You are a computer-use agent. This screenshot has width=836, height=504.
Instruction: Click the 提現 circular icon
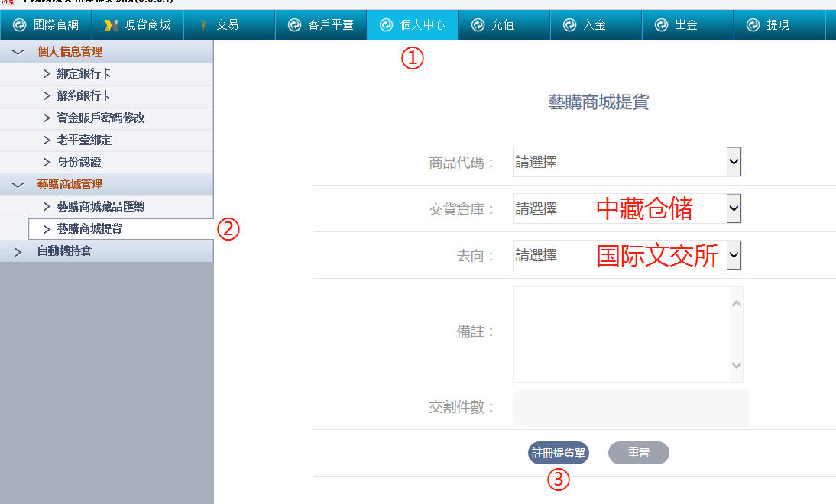(x=753, y=25)
